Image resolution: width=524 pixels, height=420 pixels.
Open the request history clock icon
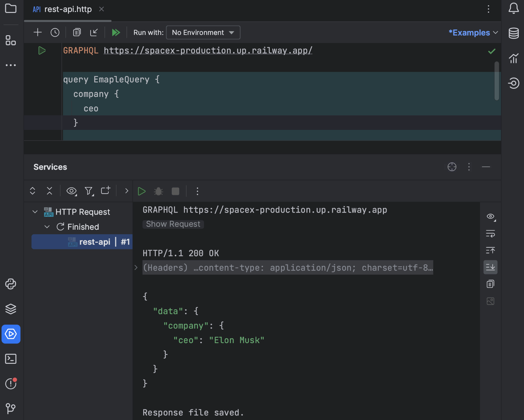[55, 33]
